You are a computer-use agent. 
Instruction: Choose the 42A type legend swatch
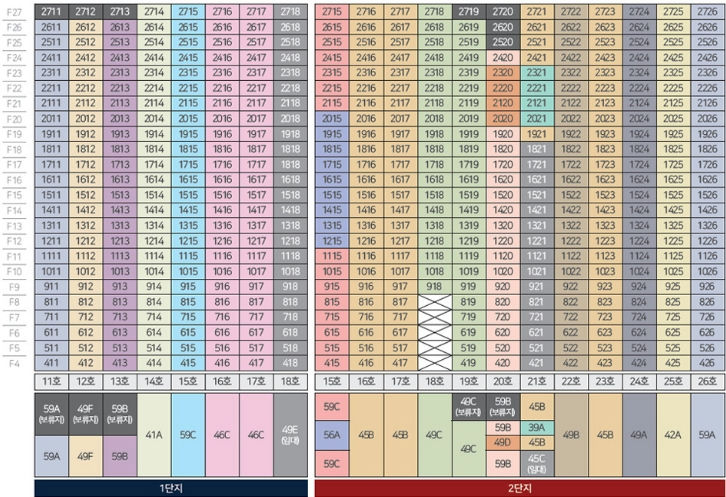[x=673, y=435]
